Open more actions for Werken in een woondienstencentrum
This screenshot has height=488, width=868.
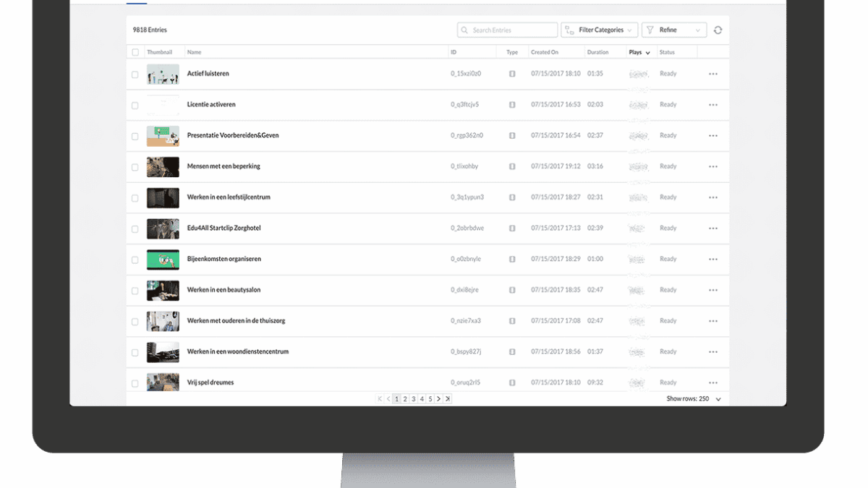pyautogui.click(x=713, y=352)
